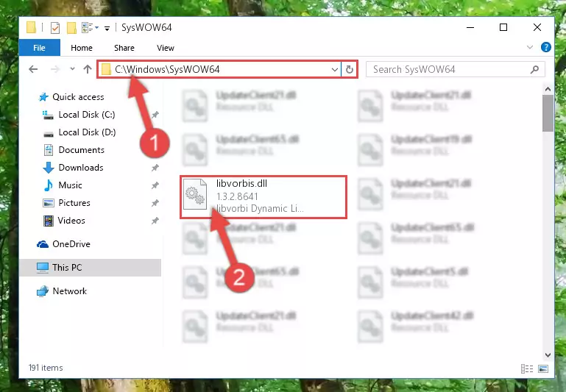566x392 pixels.
Task: Select the libvorbis.dll file
Action: coord(263,196)
